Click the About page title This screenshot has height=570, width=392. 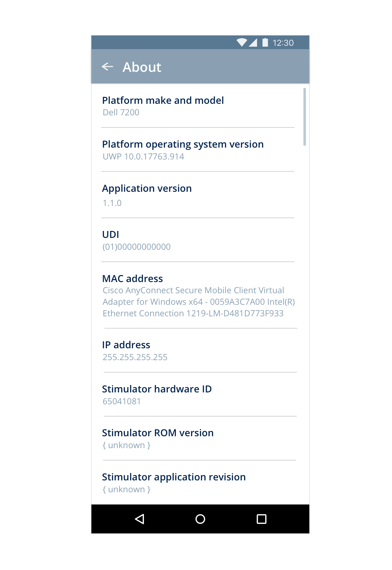pyautogui.click(x=142, y=67)
